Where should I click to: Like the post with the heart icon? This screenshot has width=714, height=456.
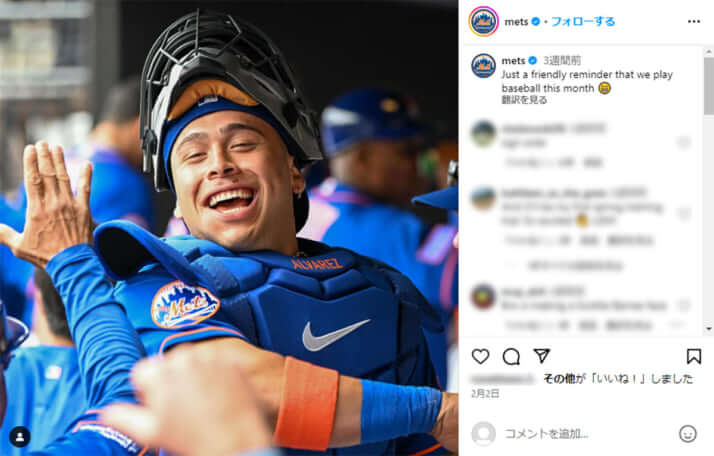[x=481, y=356]
